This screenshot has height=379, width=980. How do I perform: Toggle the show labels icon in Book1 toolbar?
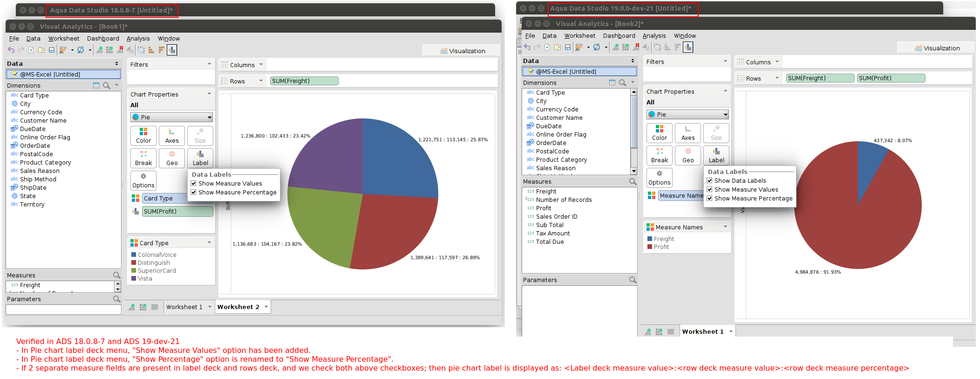[172, 50]
